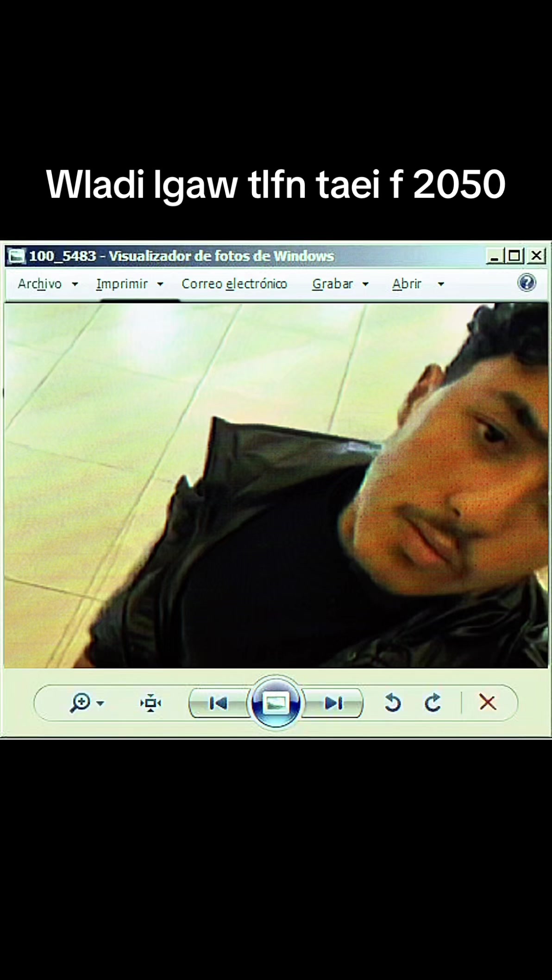Start the slideshow with center button
552x980 pixels.
(x=276, y=703)
